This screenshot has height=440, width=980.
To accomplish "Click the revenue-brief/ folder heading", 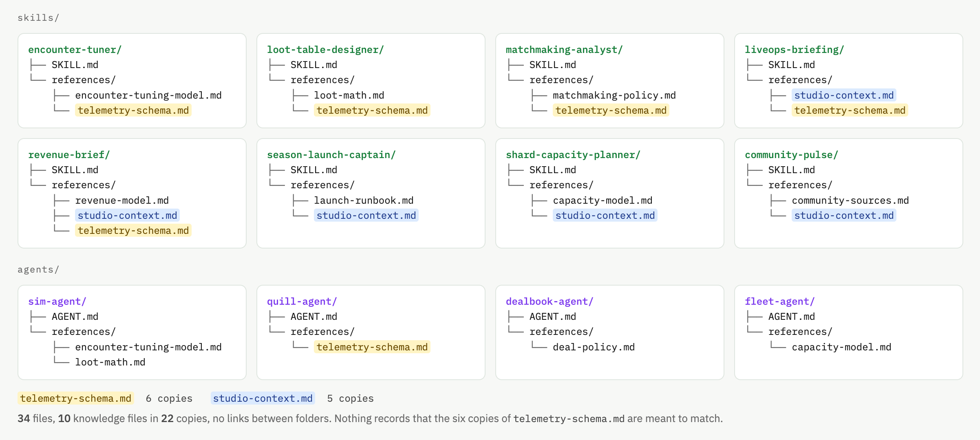I will (69, 155).
